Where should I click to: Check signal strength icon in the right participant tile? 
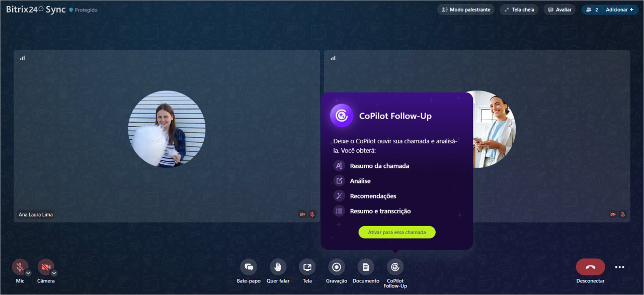333,58
